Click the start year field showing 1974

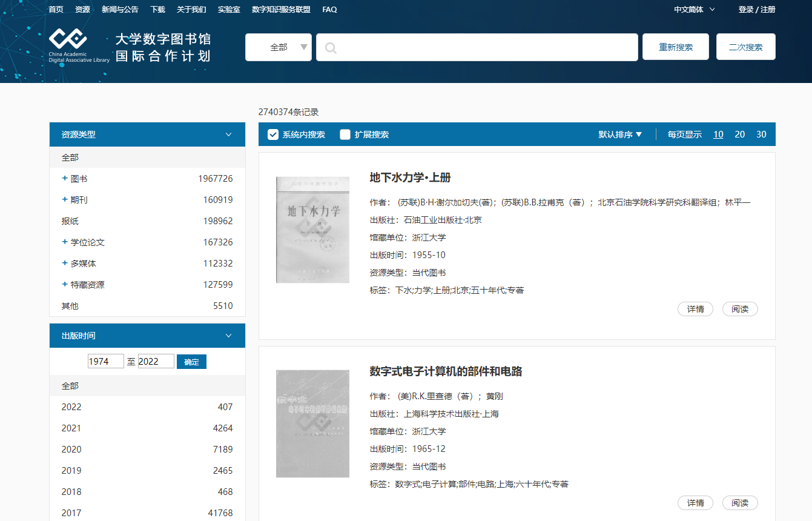pyautogui.click(x=105, y=362)
